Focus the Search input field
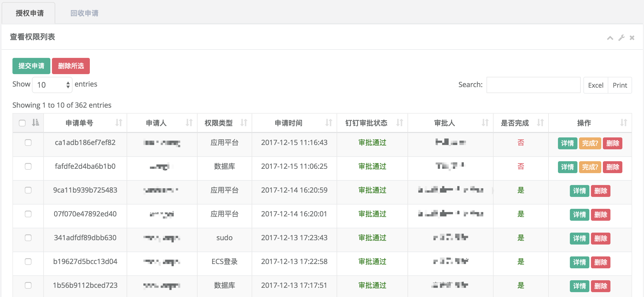 tap(533, 85)
